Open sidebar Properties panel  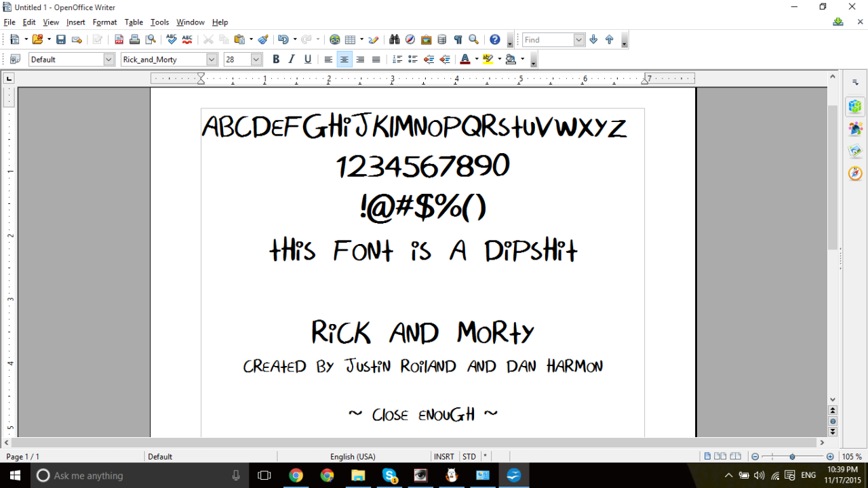pos(855,106)
